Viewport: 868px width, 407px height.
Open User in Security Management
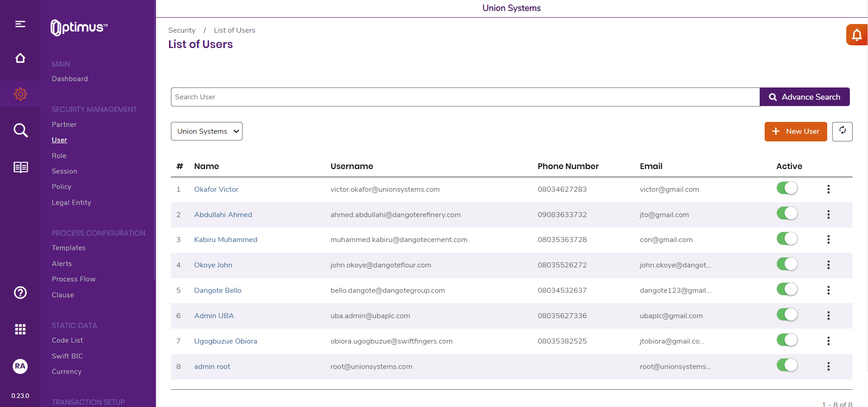[x=59, y=140]
